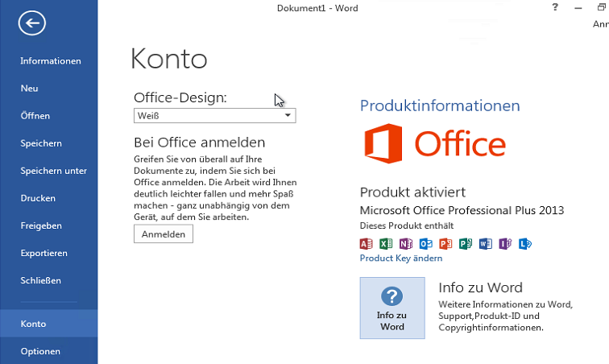Minimize the Word window
Viewport: 609px width, 364px height.
578,8
